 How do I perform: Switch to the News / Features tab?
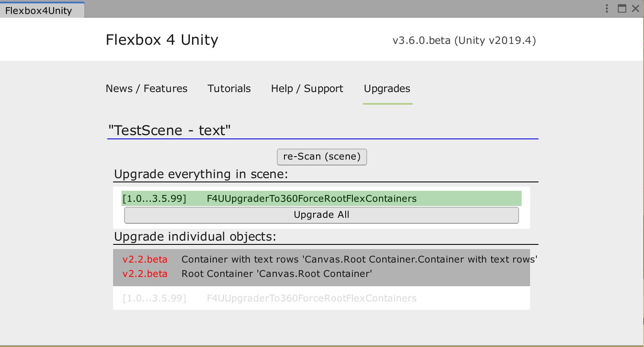(146, 89)
